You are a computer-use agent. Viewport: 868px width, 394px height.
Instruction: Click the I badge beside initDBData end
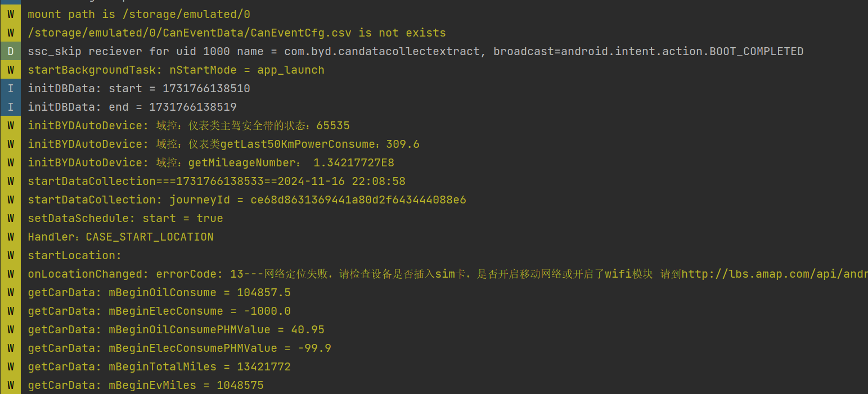pyautogui.click(x=10, y=107)
